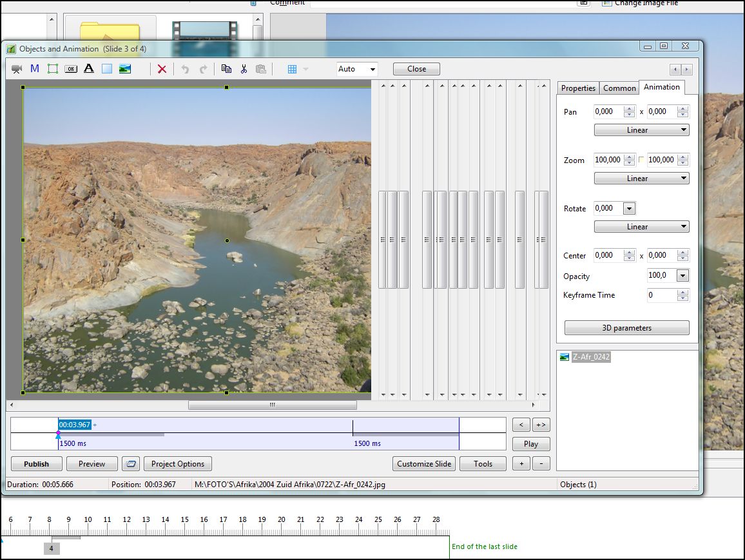Switch to the Properties tab
Image resolution: width=745 pixels, height=560 pixels.
pos(578,88)
